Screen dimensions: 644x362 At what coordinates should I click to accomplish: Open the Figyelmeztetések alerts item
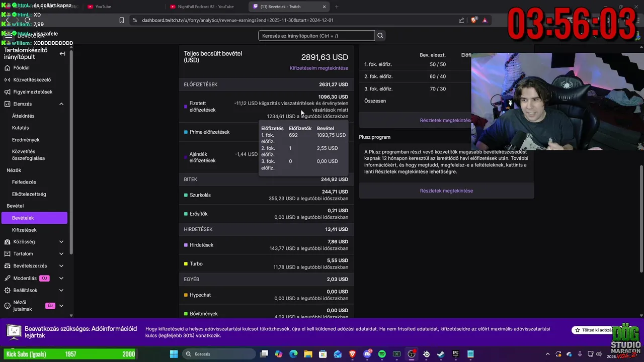tap(33, 92)
